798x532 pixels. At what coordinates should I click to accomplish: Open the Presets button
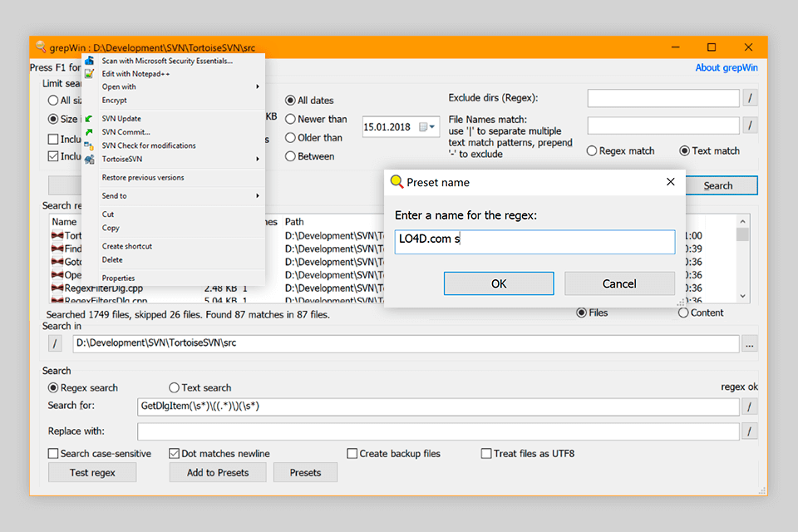point(305,473)
